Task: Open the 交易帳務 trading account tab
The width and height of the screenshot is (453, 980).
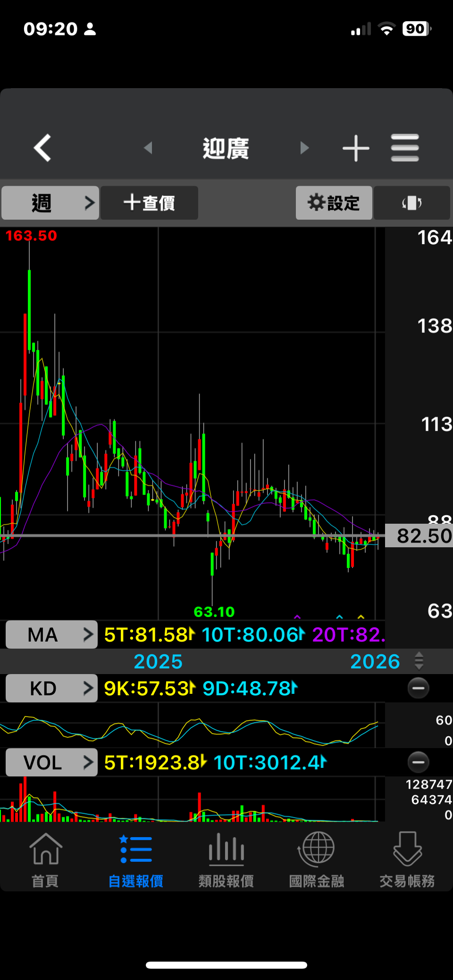Action: [x=407, y=860]
